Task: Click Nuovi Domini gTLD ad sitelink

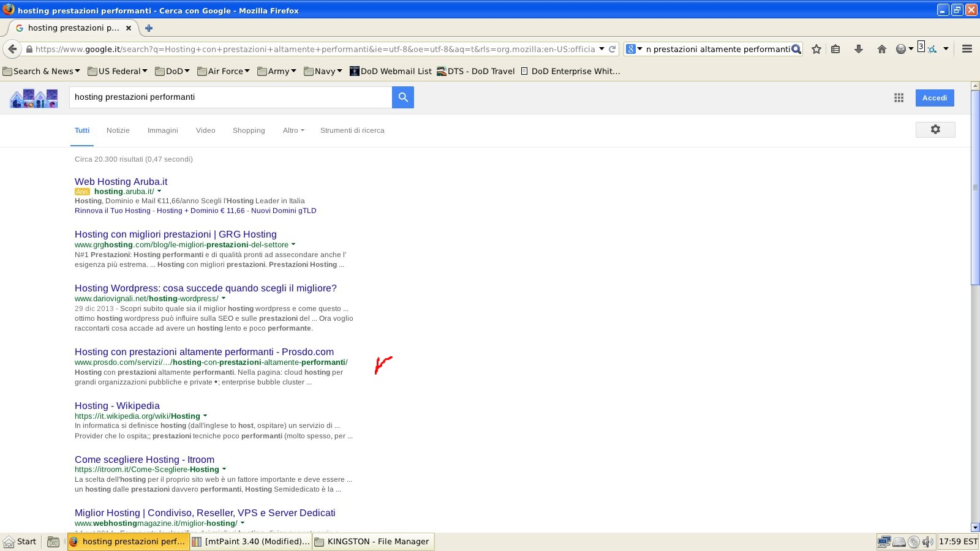Action: click(x=284, y=211)
